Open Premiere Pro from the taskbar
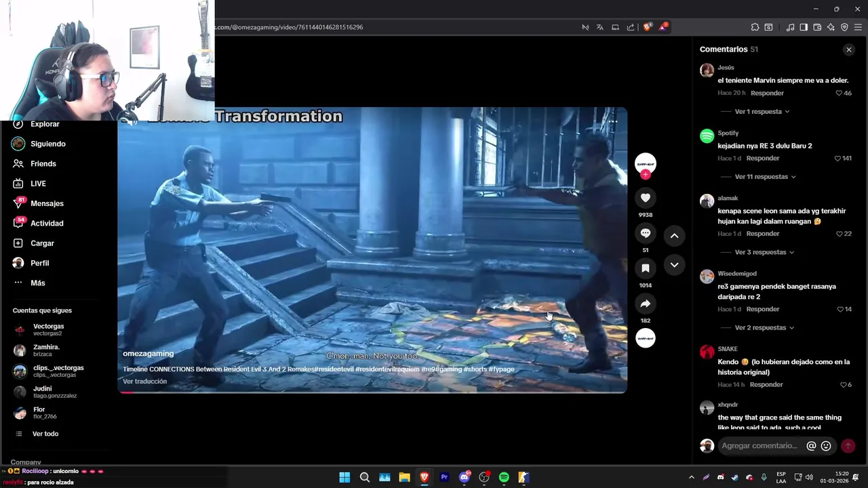 444,477
